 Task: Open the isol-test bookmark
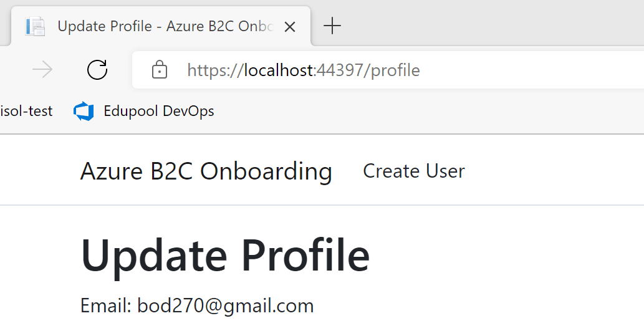(26, 112)
